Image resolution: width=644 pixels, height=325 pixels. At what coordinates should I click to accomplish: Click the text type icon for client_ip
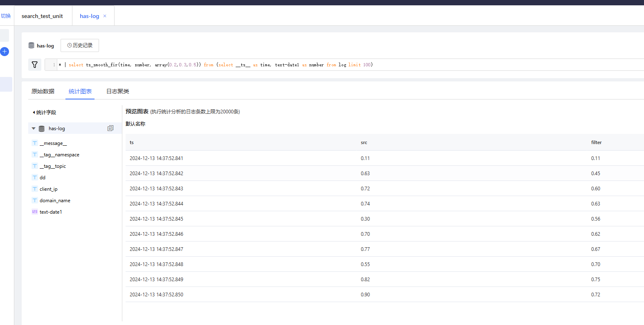(x=35, y=189)
